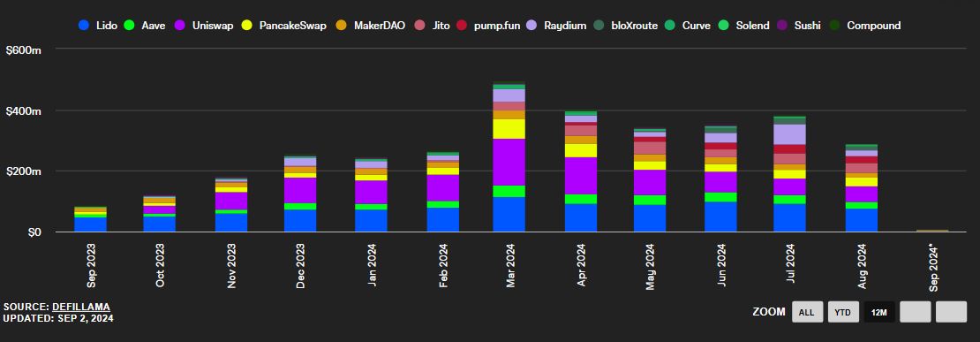Image resolution: width=980 pixels, height=342 pixels.
Task: Toggle the Jito legend series
Action: tap(433, 26)
